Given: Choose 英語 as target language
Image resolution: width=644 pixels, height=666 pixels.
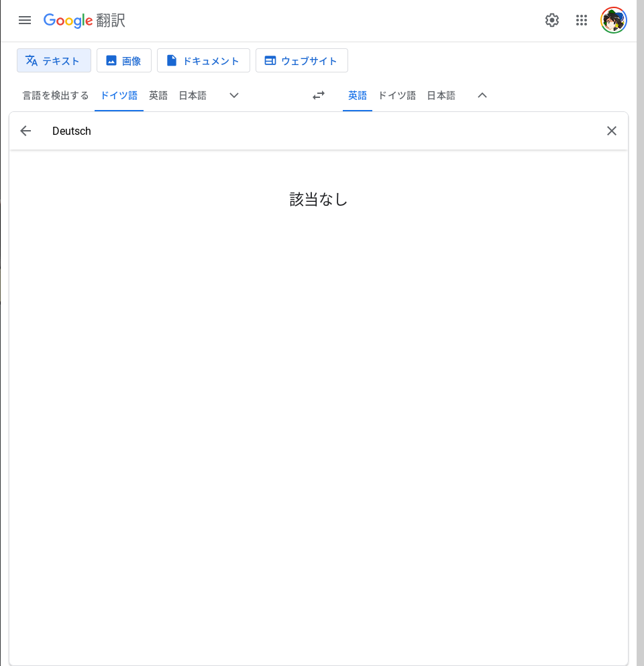Looking at the screenshot, I should [358, 95].
